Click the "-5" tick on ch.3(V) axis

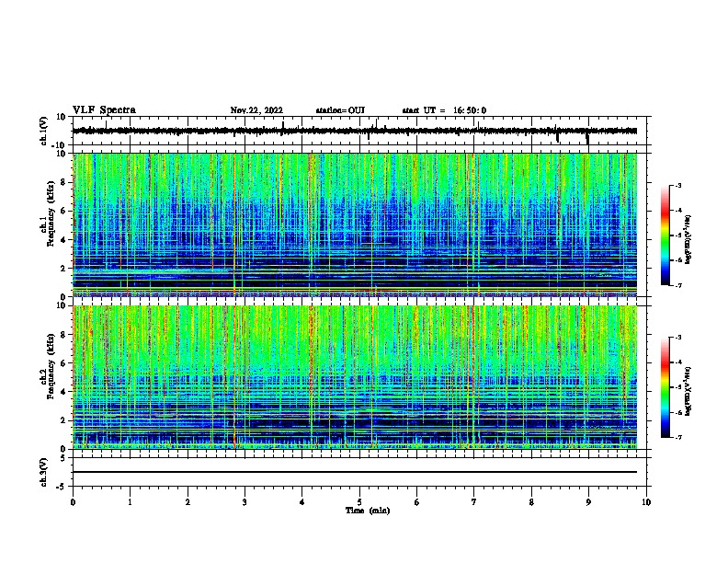point(62,487)
